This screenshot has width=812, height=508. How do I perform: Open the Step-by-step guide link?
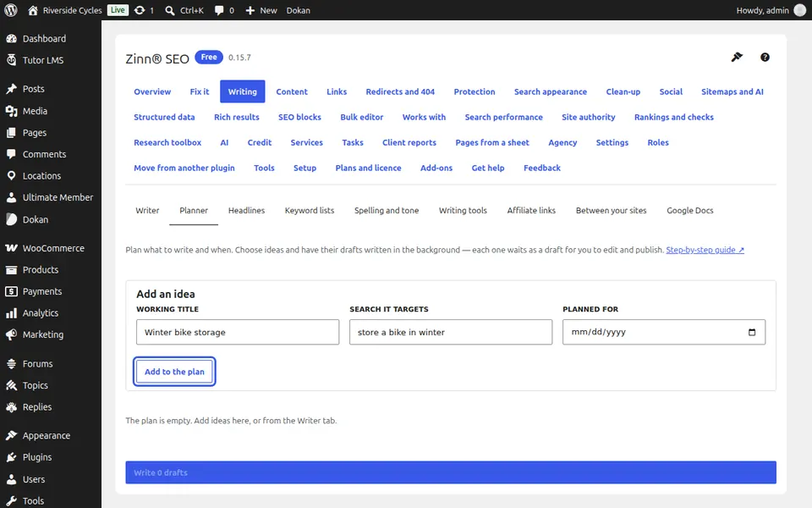pyautogui.click(x=705, y=250)
